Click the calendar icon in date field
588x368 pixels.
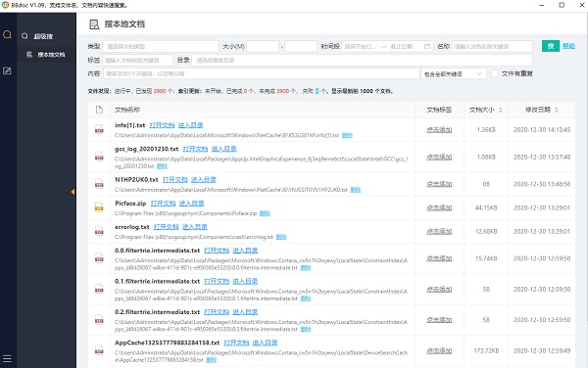[427, 46]
